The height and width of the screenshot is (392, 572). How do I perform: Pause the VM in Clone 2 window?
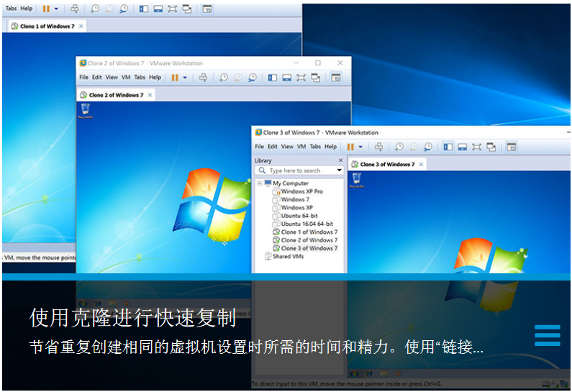point(175,78)
